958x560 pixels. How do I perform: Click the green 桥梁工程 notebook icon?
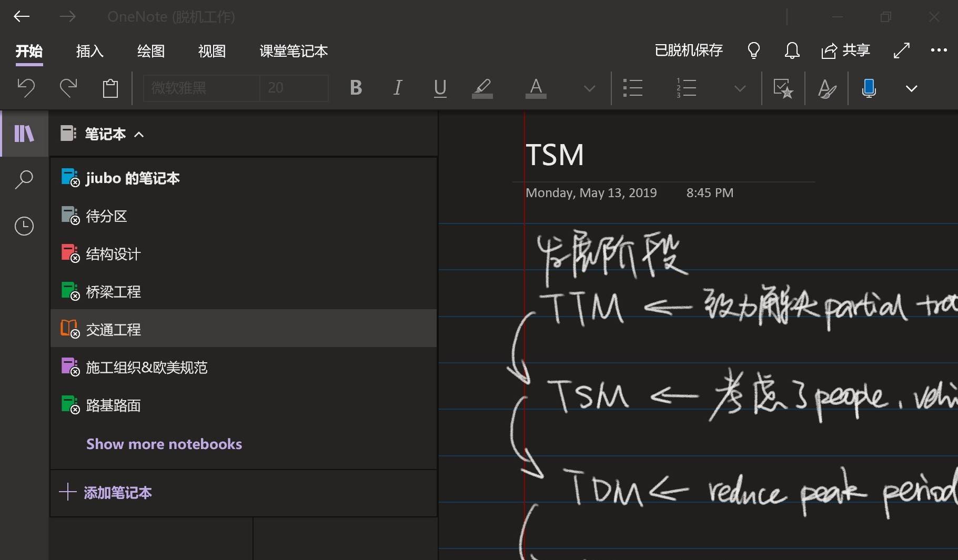coord(69,291)
